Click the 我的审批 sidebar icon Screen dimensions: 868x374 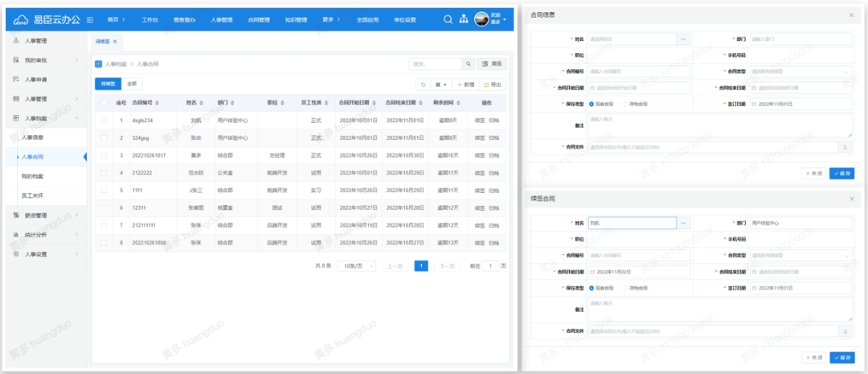(16, 60)
